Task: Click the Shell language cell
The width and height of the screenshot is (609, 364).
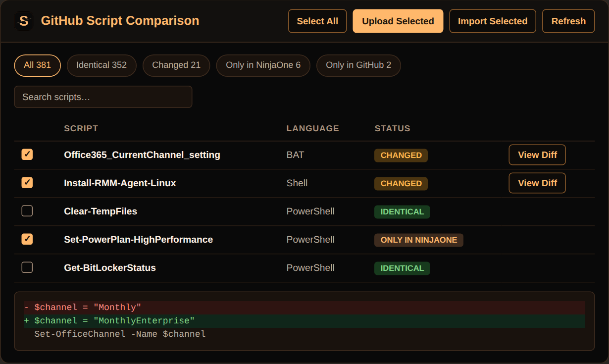Action: point(297,183)
